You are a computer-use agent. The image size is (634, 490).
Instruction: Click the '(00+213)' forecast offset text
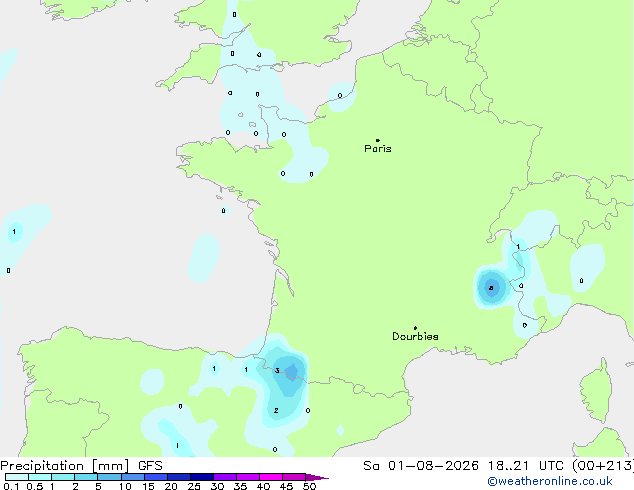603,466
